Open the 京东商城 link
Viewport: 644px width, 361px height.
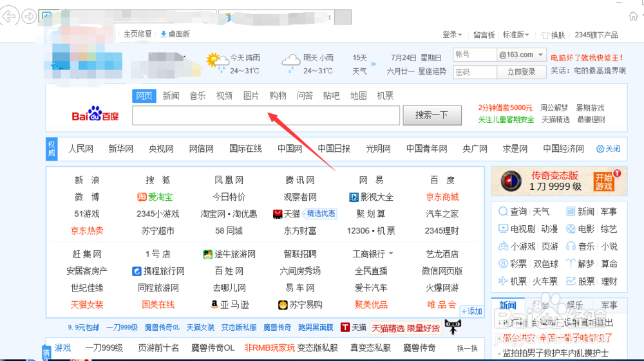point(442,197)
